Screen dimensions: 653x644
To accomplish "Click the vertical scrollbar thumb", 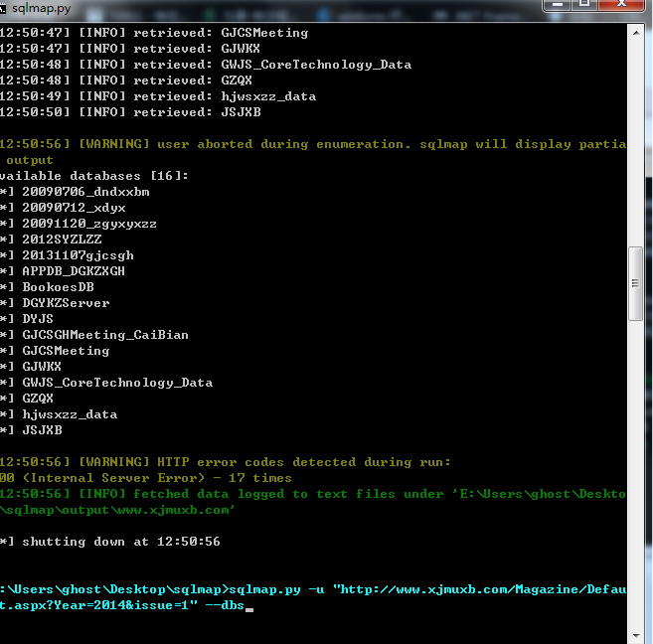I will coord(635,283).
